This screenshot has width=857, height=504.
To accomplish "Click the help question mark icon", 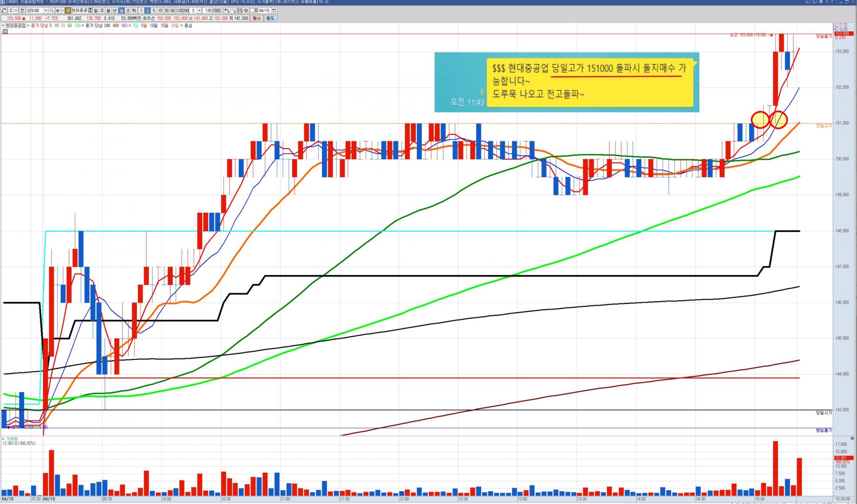I will 832,2.
